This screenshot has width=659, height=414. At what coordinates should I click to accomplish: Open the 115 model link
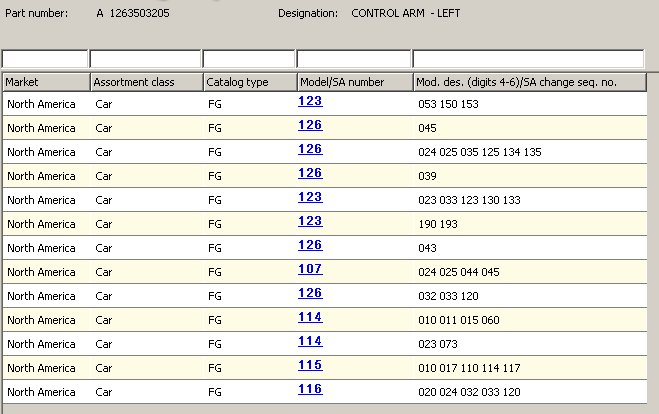tap(310, 365)
